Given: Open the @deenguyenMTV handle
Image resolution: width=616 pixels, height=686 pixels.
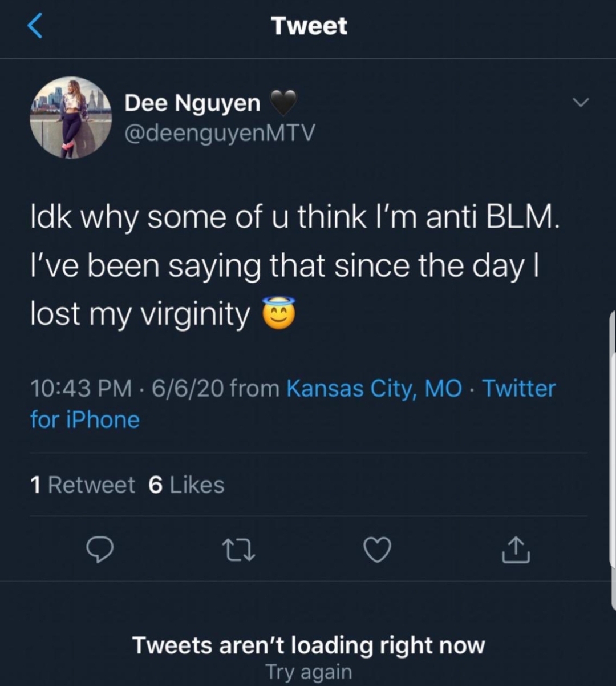Looking at the screenshot, I should point(219,132).
